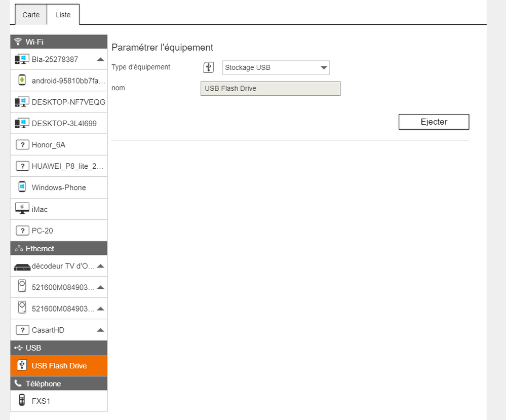Click the Windows-Phone device icon
The width and height of the screenshot is (506, 420).
(x=22, y=187)
